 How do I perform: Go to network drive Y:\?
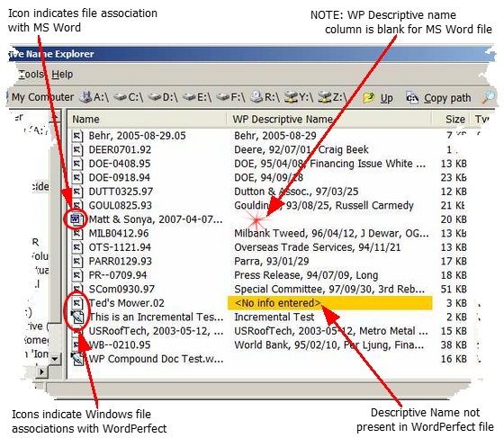click(299, 97)
